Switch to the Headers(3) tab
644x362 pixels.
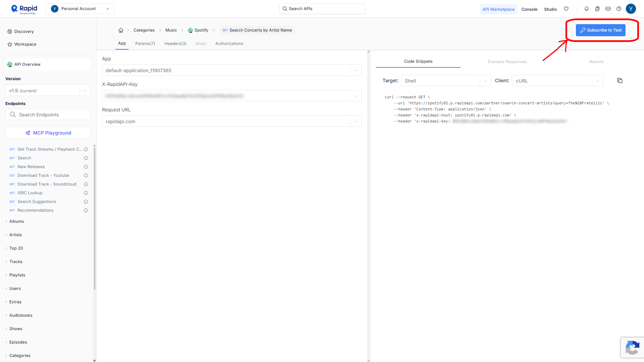tap(175, 44)
